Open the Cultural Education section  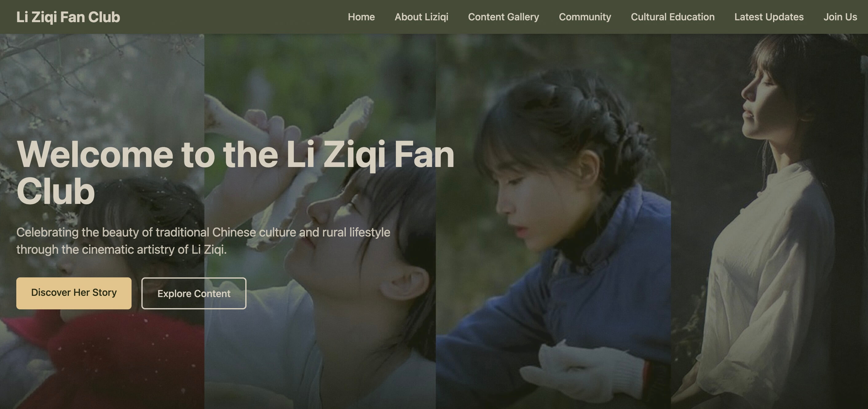coord(673,17)
